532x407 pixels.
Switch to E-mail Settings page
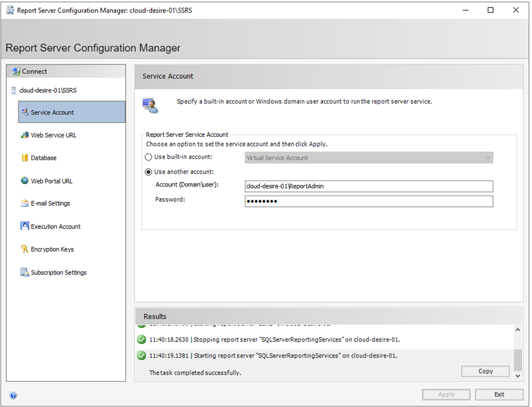(50, 203)
